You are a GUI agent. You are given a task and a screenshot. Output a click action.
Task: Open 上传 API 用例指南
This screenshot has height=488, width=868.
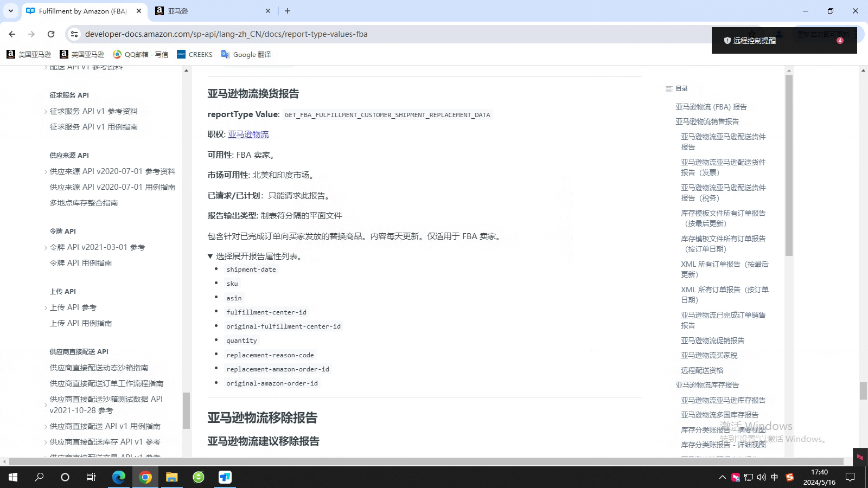pyautogui.click(x=81, y=323)
